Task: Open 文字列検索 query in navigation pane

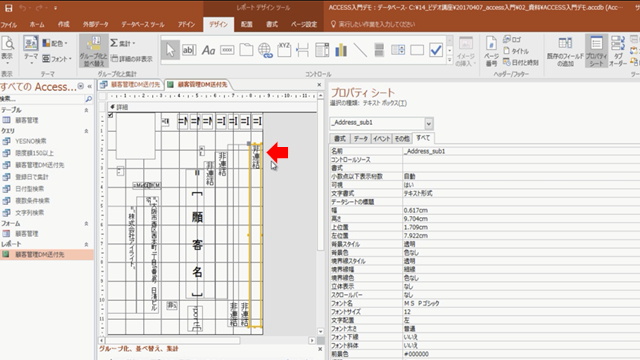Action: (x=29, y=213)
